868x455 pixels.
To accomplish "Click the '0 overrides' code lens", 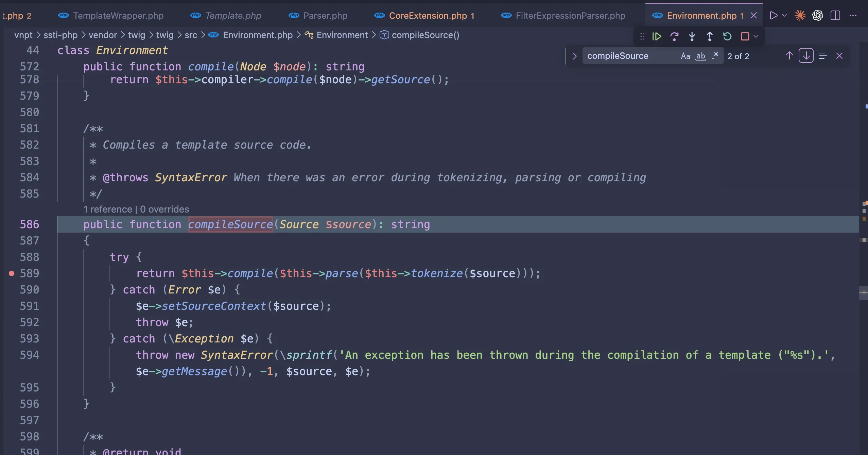I will (x=164, y=209).
